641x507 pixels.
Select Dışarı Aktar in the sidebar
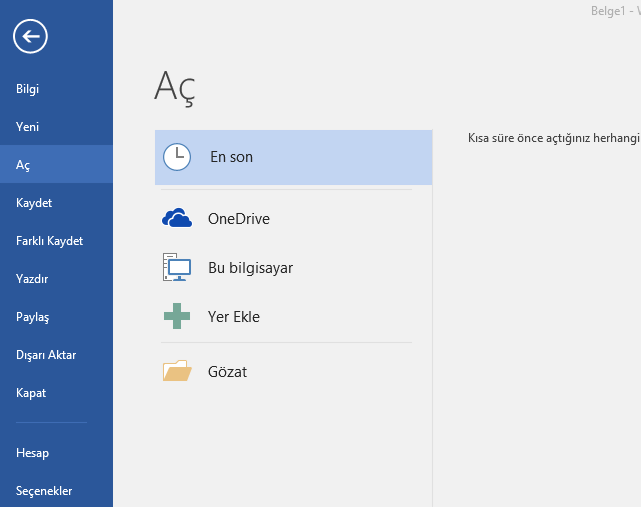(46, 355)
